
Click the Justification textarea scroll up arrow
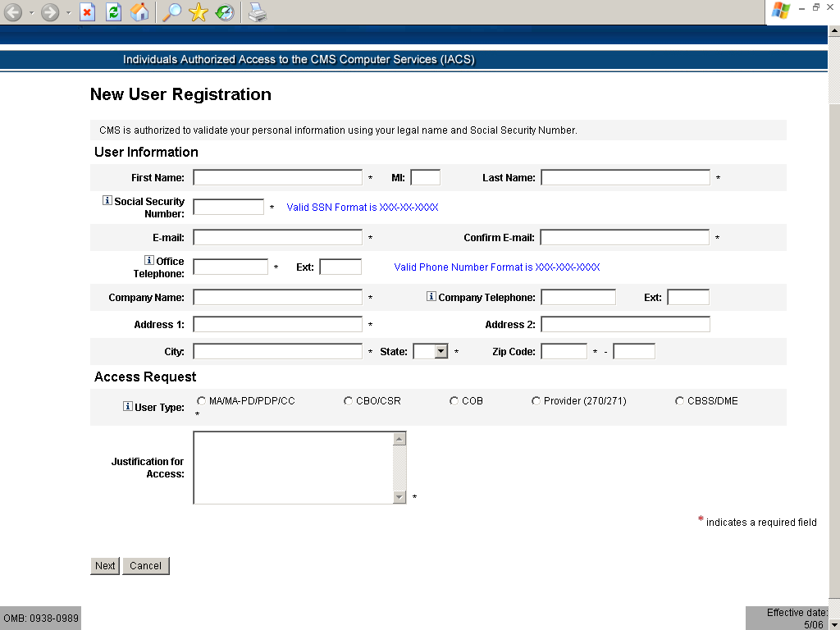pyautogui.click(x=399, y=439)
